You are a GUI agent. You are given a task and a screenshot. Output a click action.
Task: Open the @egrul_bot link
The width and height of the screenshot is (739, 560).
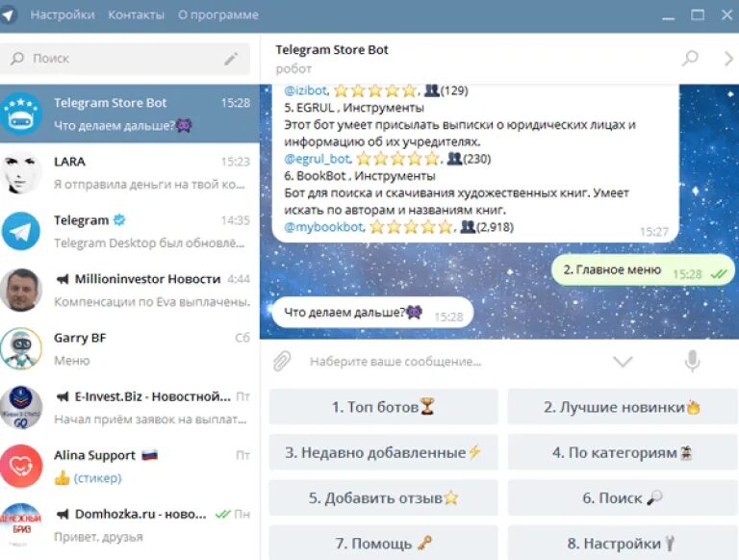pyautogui.click(x=317, y=160)
